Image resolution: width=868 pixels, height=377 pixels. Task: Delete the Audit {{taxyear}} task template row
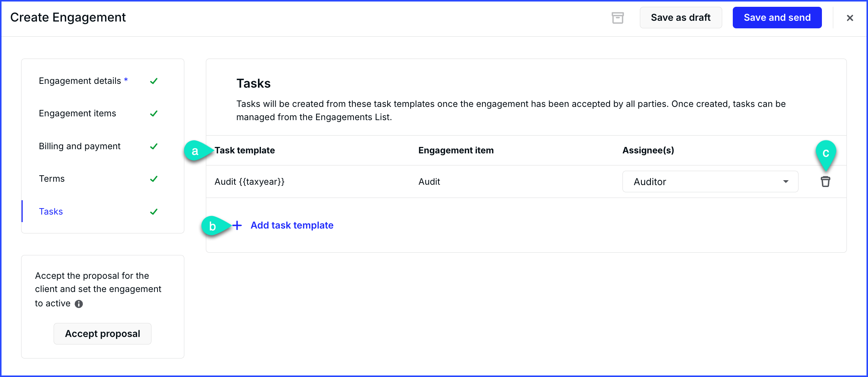pos(825,182)
